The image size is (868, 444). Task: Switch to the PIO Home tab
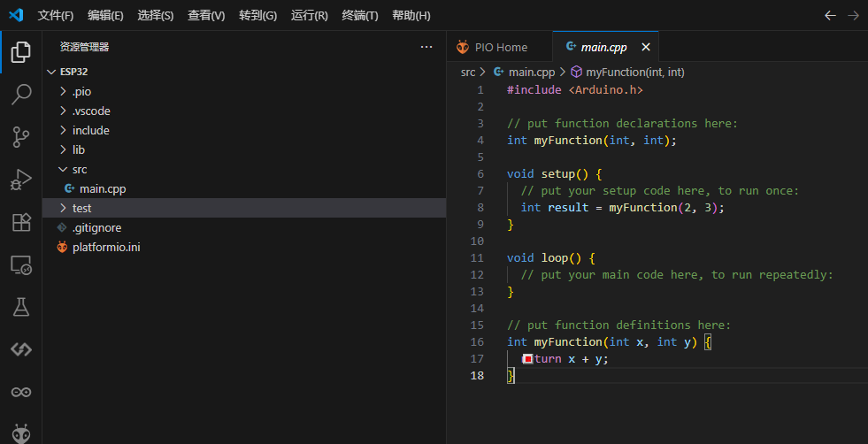point(500,47)
